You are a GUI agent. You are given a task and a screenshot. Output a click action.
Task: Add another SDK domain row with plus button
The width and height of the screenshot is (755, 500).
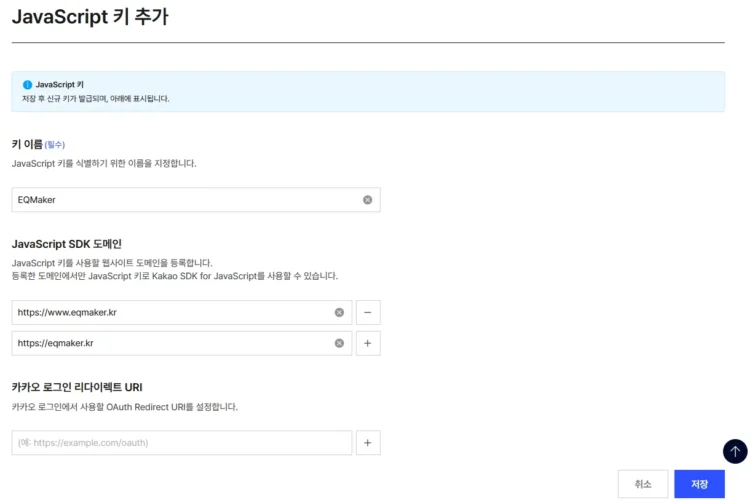click(368, 343)
